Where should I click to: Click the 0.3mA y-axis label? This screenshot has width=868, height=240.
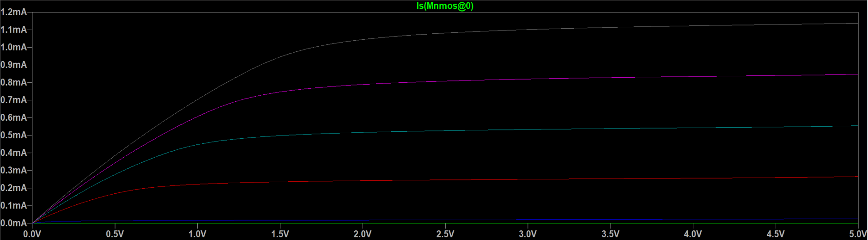[x=13, y=170]
